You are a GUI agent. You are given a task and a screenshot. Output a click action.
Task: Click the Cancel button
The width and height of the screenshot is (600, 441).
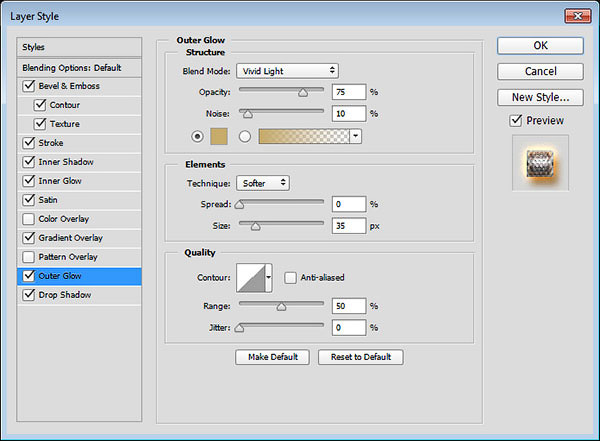click(x=540, y=71)
